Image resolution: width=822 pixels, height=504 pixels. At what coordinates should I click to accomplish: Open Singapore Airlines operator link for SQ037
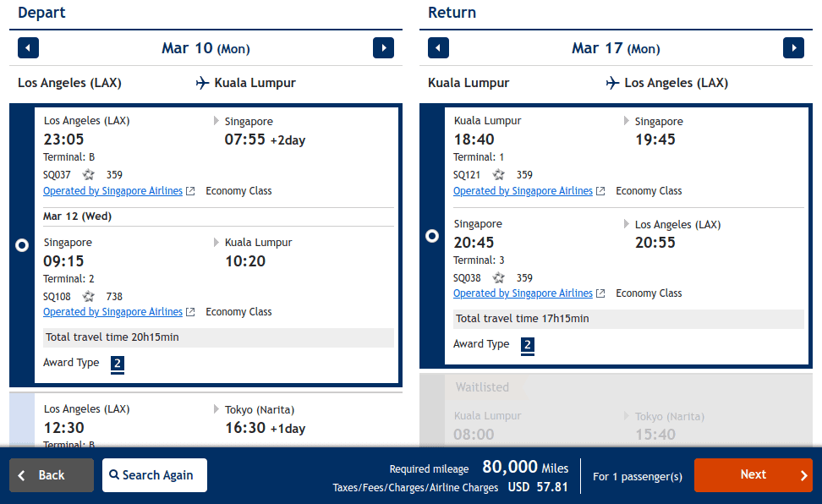[113, 191]
